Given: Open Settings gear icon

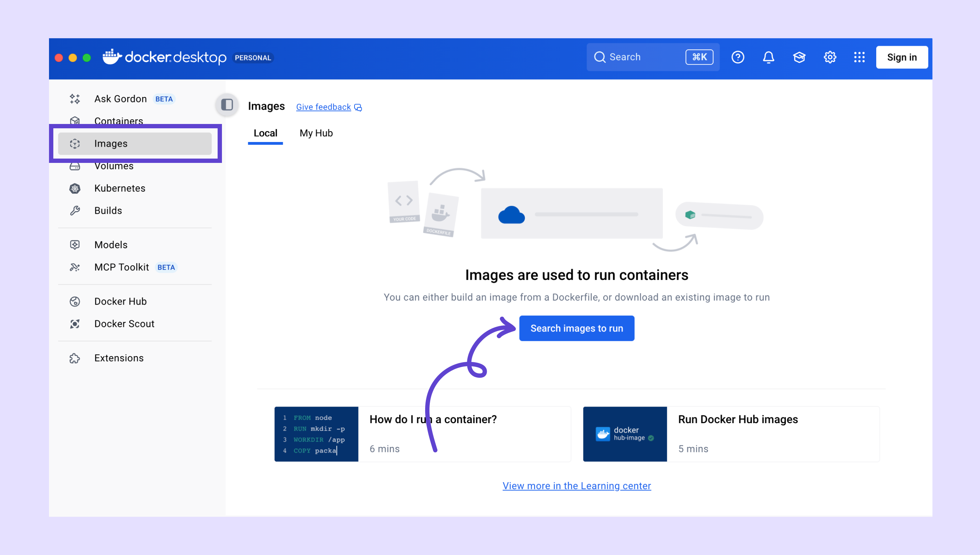Looking at the screenshot, I should 829,57.
